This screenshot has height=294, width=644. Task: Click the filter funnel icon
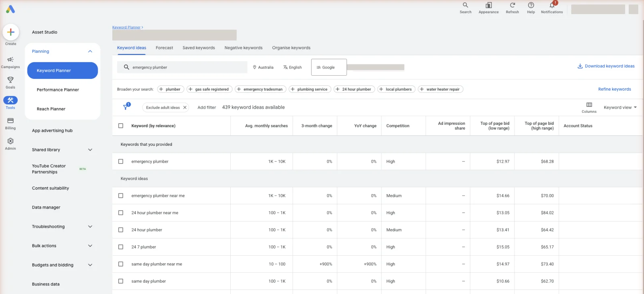tap(126, 107)
